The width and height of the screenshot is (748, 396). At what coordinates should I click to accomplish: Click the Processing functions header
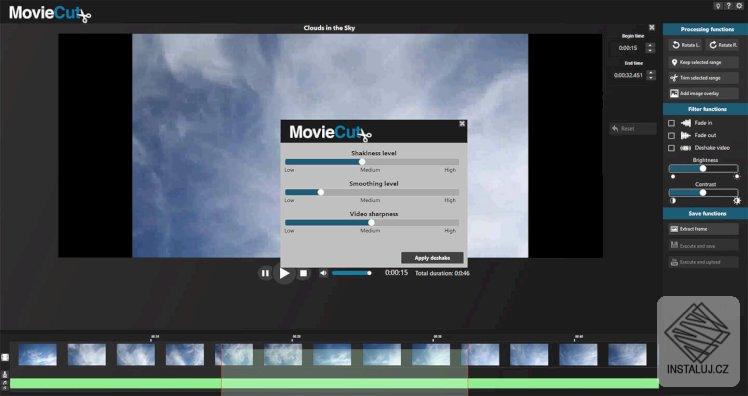click(706, 30)
